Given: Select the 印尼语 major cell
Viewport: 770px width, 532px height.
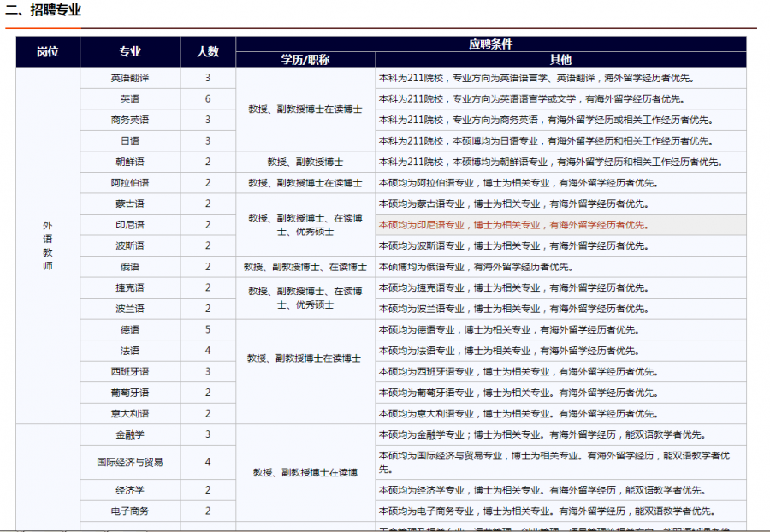Looking at the screenshot, I should point(130,225).
